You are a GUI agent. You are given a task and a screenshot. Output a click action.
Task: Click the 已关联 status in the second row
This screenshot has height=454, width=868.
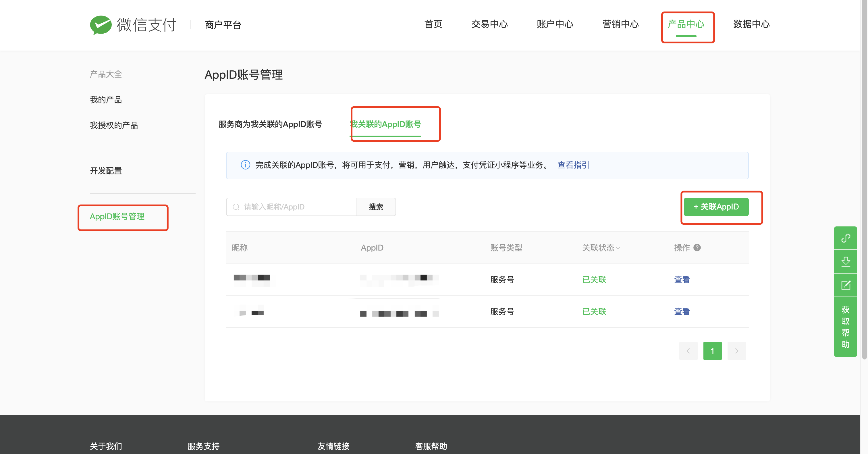(x=594, y=311)
